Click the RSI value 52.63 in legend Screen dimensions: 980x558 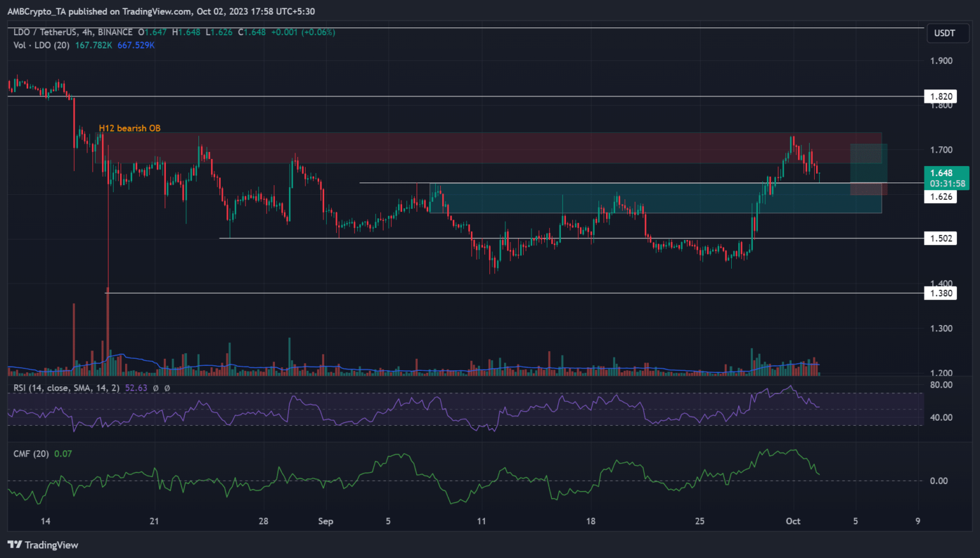click(x=136, y=388)
